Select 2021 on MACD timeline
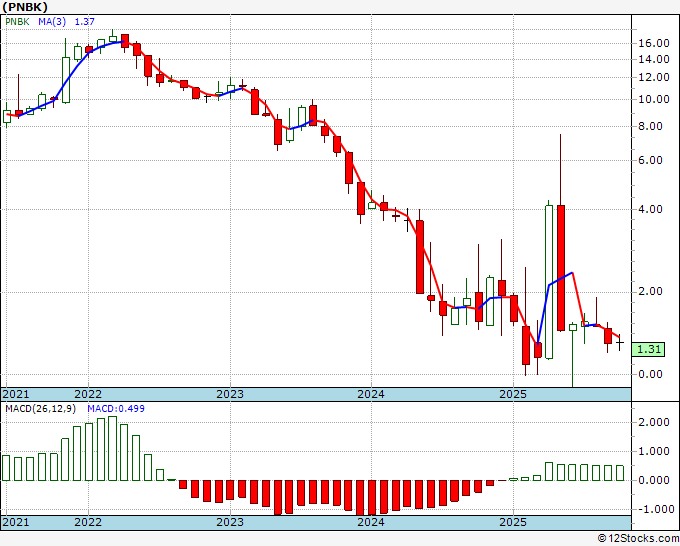Screen dimensions: 680x546 point(16,522)
